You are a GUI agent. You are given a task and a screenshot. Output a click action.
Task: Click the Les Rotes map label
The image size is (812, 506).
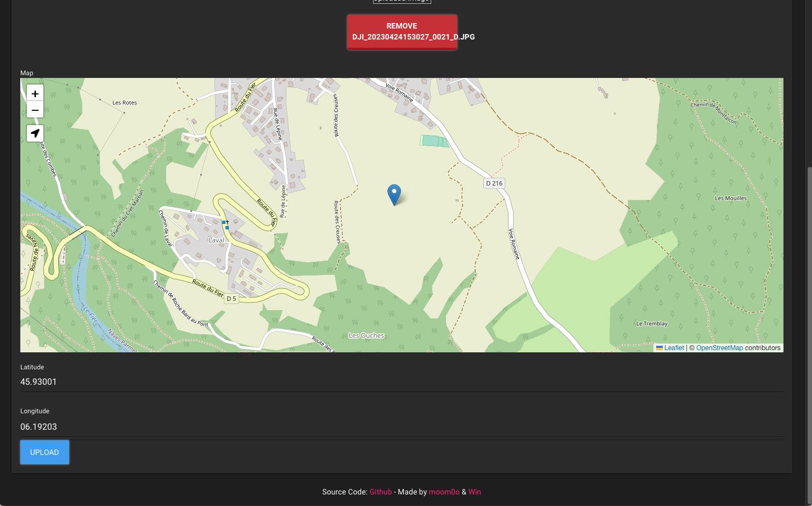click(125, 103)
